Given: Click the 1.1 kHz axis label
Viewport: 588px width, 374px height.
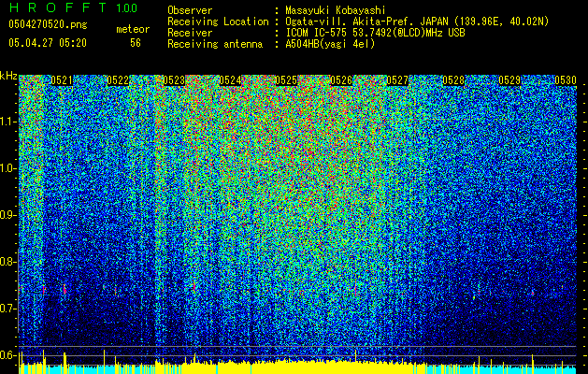Looking at the screenshot, I should (x=8, y=122).
